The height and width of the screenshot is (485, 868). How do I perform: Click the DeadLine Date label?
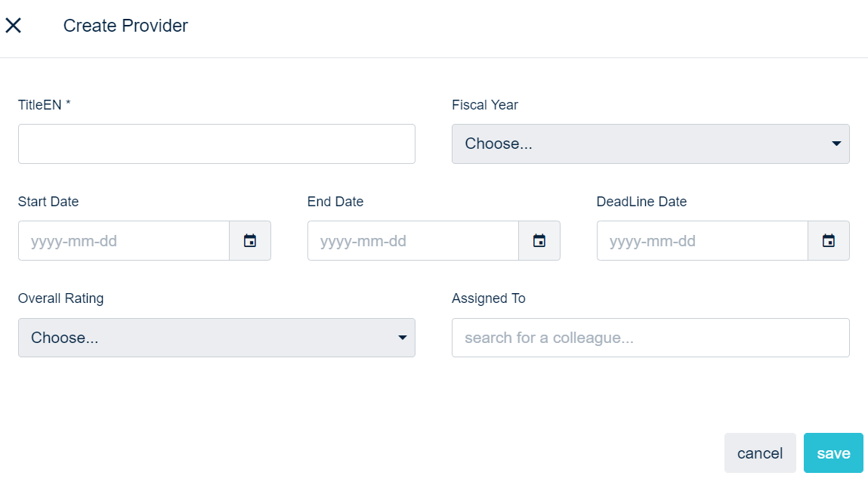(641, 202)
